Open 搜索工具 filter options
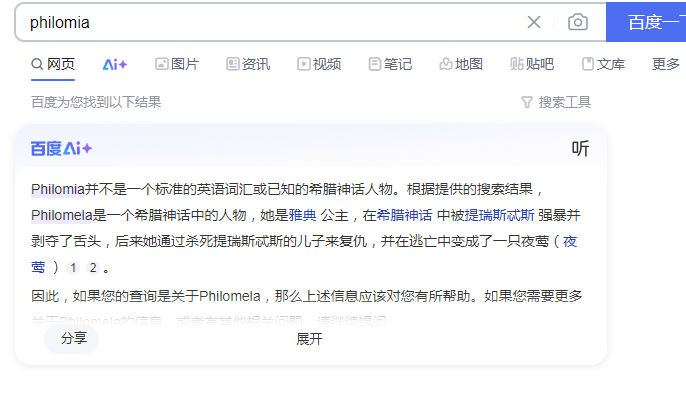Viewport: 686px width, 396px height. [x=556, y=102]
